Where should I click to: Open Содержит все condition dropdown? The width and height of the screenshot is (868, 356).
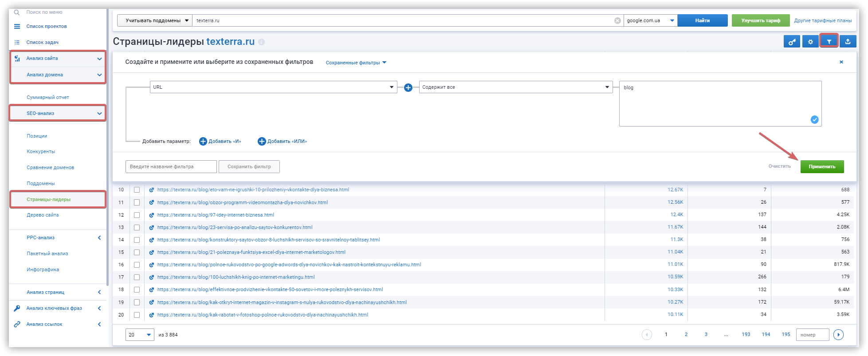pos(516,87)
